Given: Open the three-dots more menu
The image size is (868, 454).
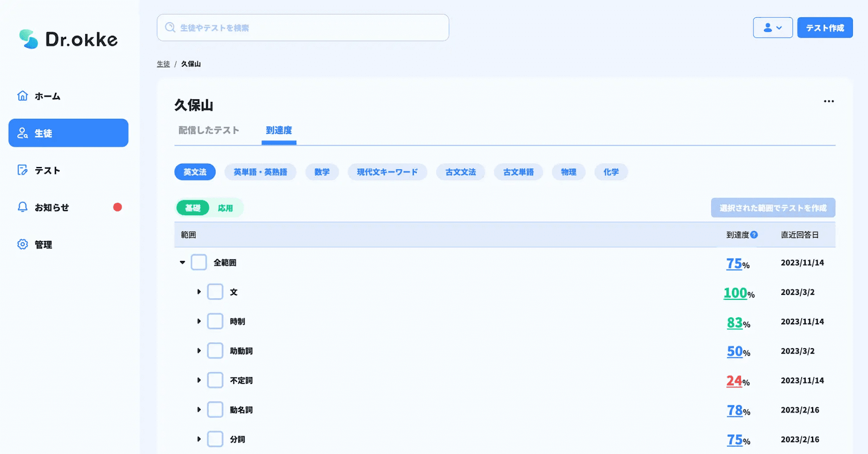Looking at the screenshot, I should point(829,101).
